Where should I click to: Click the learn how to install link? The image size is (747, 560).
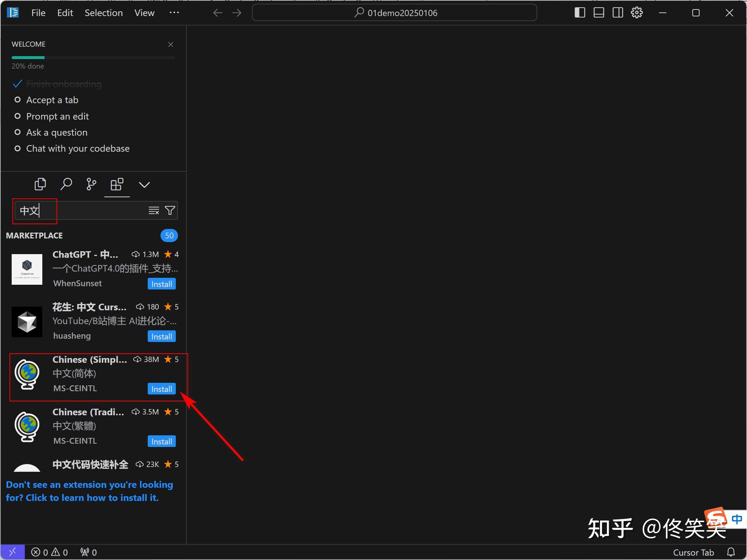(x=89, y=491)
